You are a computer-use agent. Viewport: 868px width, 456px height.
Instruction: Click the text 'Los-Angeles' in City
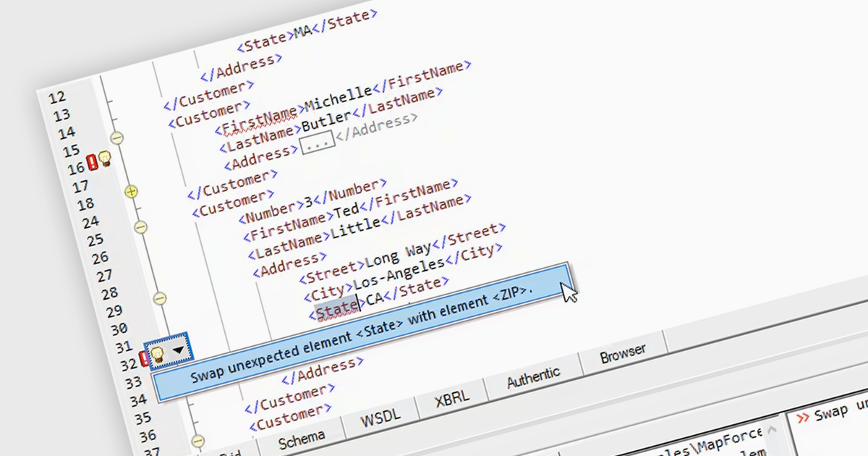pos(399,276)
